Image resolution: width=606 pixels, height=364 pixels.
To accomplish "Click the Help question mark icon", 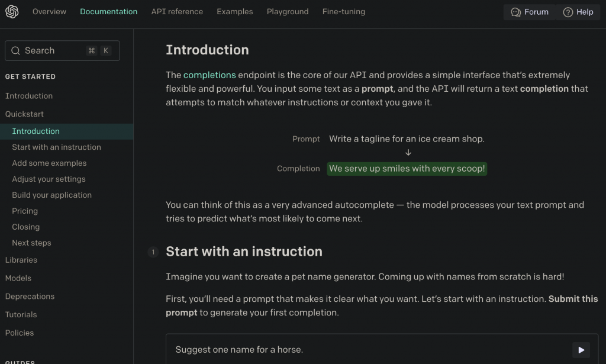I will point(568,12).
